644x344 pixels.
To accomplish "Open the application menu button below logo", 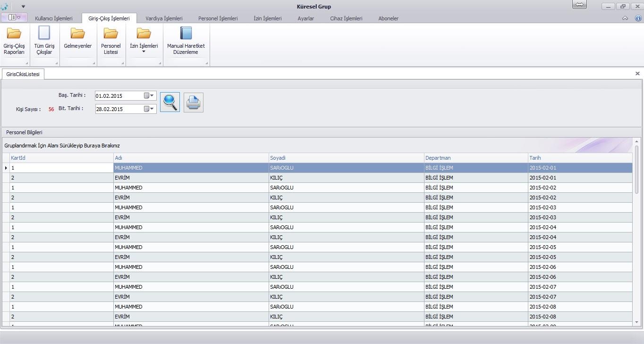I will [14, 17].
